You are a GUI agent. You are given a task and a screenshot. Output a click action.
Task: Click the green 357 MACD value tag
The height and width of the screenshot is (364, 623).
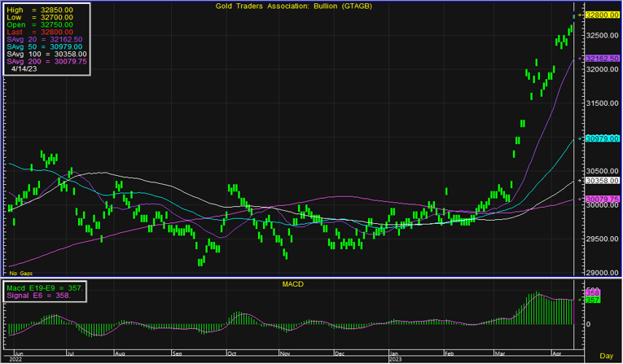click(x=592, y=300)
